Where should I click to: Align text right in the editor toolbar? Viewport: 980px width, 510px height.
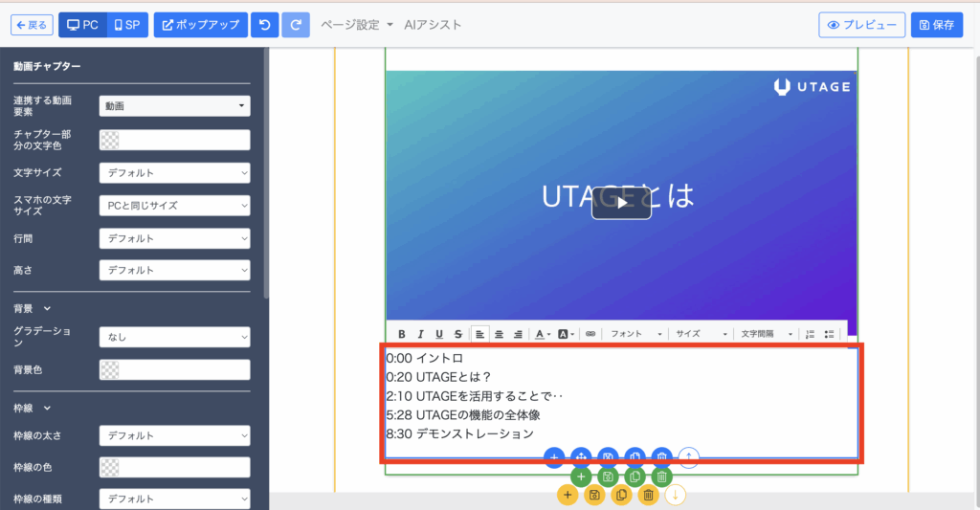click(x=518, y=334)
